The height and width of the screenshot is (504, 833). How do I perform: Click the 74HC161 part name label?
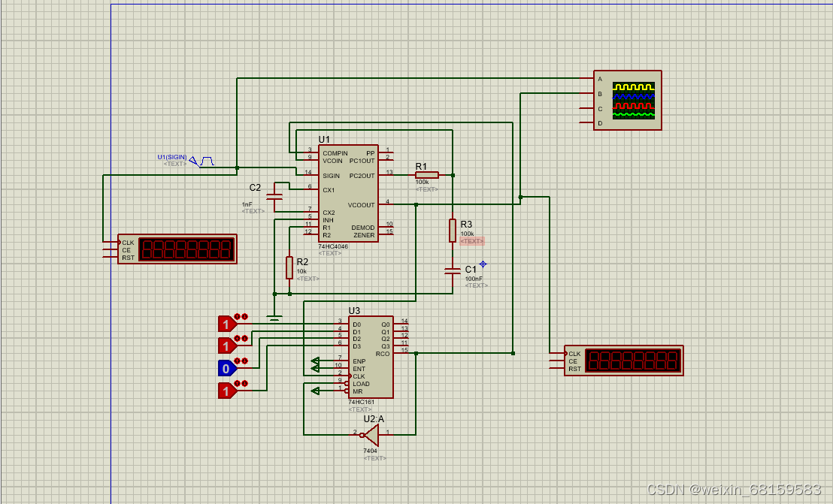click(x=362, y=402)
